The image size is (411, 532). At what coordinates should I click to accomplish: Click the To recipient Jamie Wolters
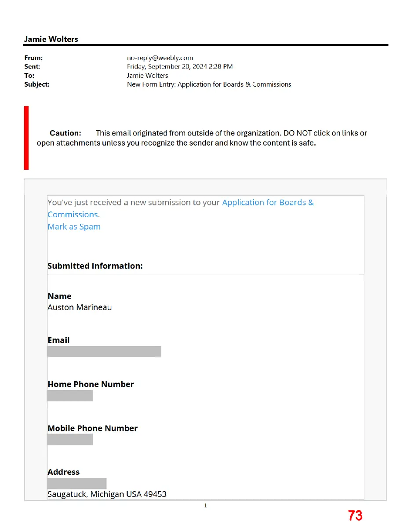coord(147,75)
